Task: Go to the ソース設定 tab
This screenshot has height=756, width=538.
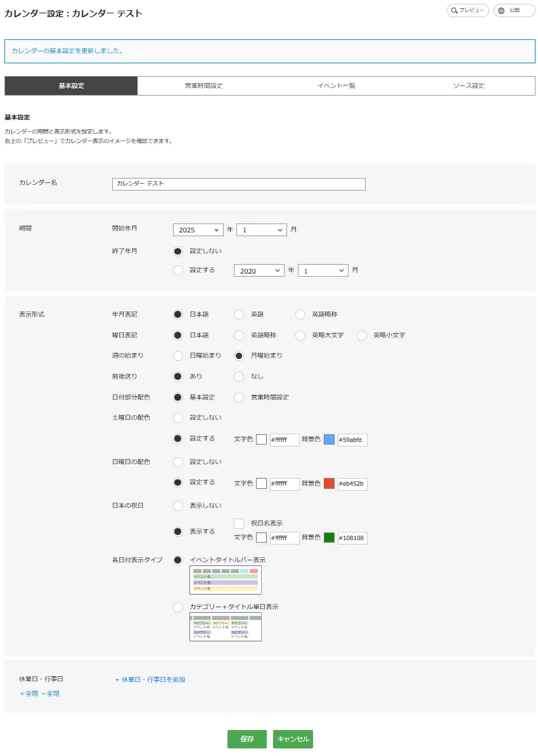Action: pyautogui.click(x=468, y=86)
